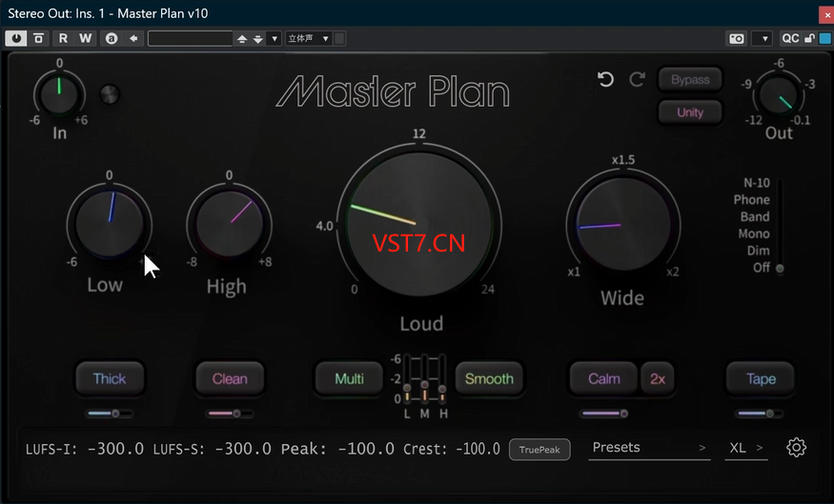834x504 pixels.
Task: Toggle the Tape button
Action: click(x=761, y=378)
